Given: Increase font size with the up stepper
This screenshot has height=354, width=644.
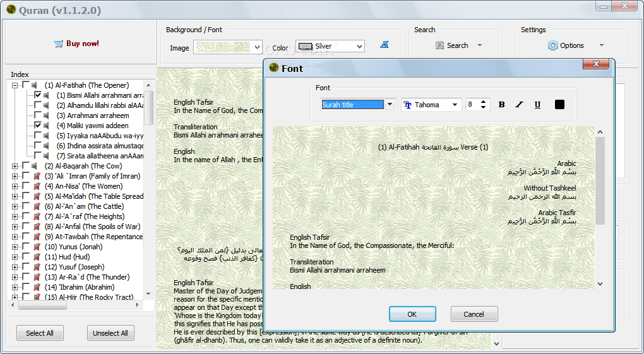Looking at the screenshot, I should click(484, 102).
